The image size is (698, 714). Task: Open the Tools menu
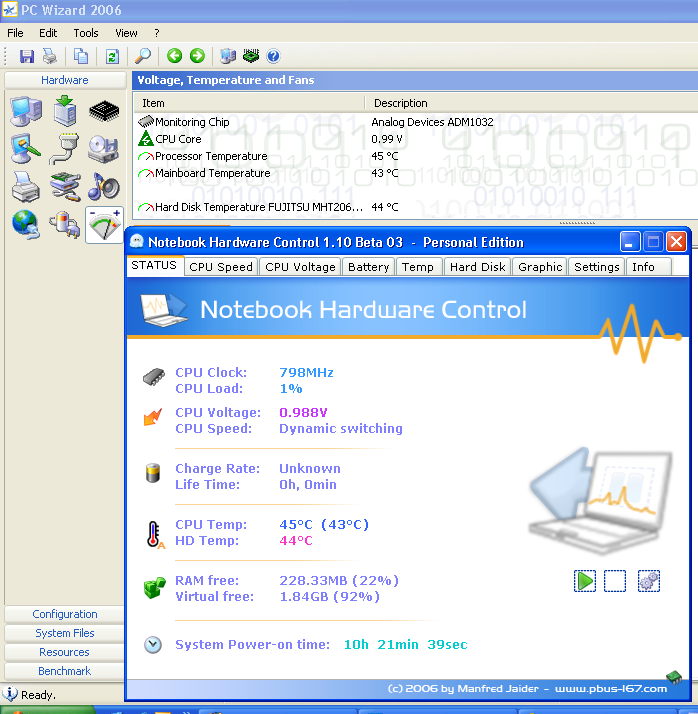[86, 33]
